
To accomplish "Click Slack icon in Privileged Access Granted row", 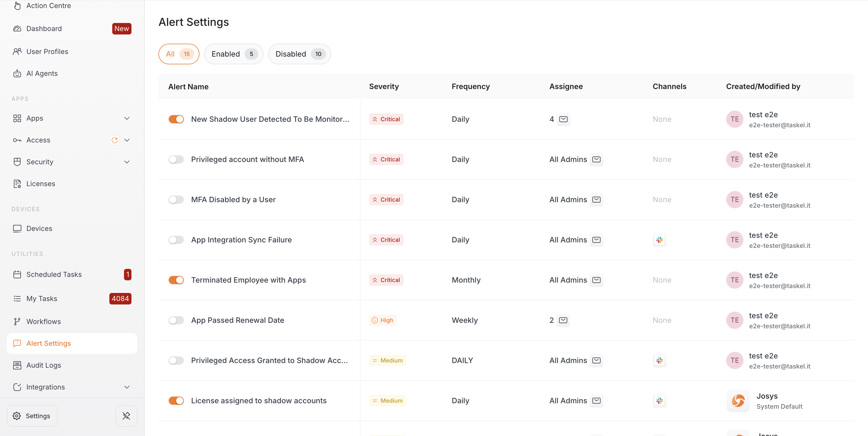I will [659, 360].
